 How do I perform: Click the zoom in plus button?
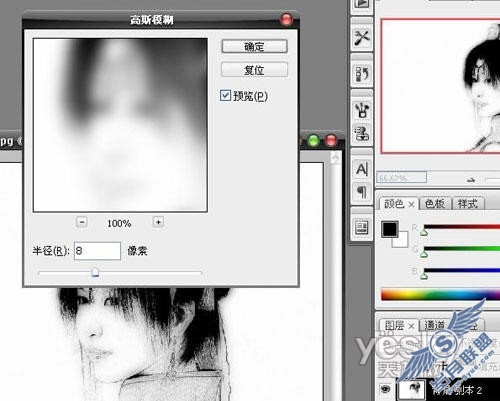[x=158, y=222]
